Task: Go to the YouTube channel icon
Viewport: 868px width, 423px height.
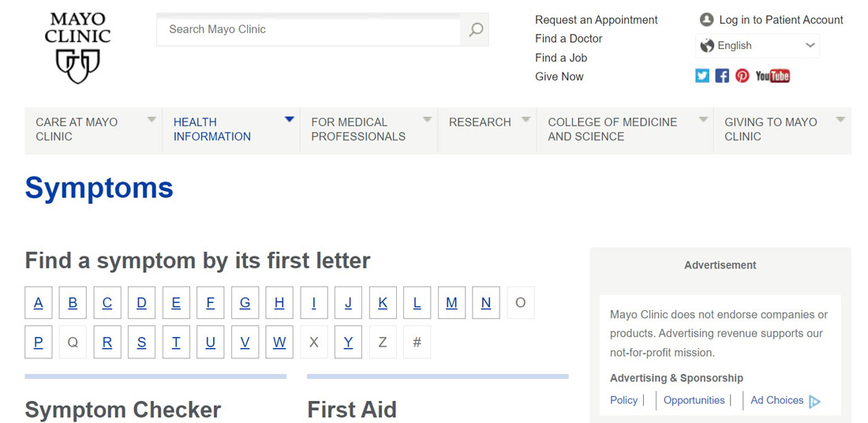Action: tap(773, 76)
